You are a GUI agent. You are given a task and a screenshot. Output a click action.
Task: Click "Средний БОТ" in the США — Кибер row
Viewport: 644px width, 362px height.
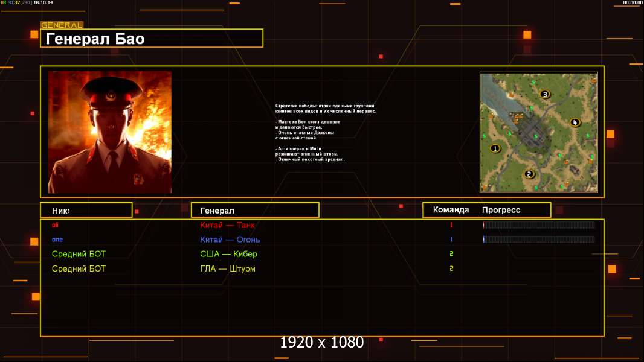pyautogui.click(x=79, y=254)
